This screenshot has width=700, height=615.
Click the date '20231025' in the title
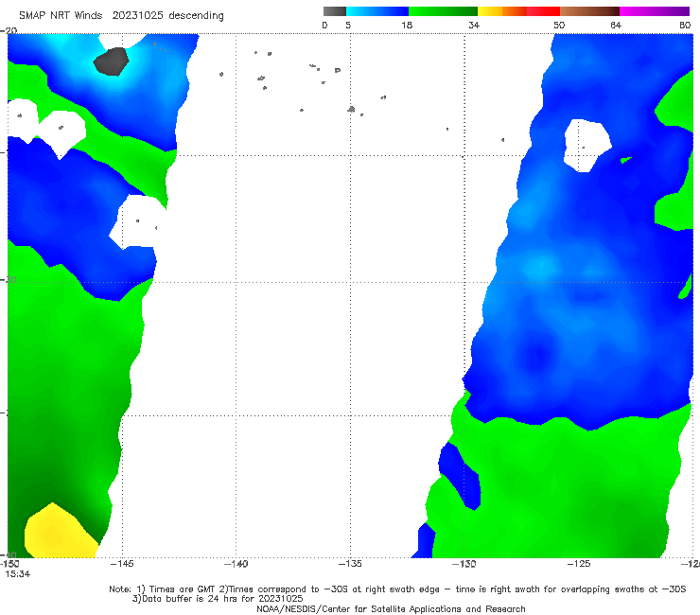pos(137,15)
